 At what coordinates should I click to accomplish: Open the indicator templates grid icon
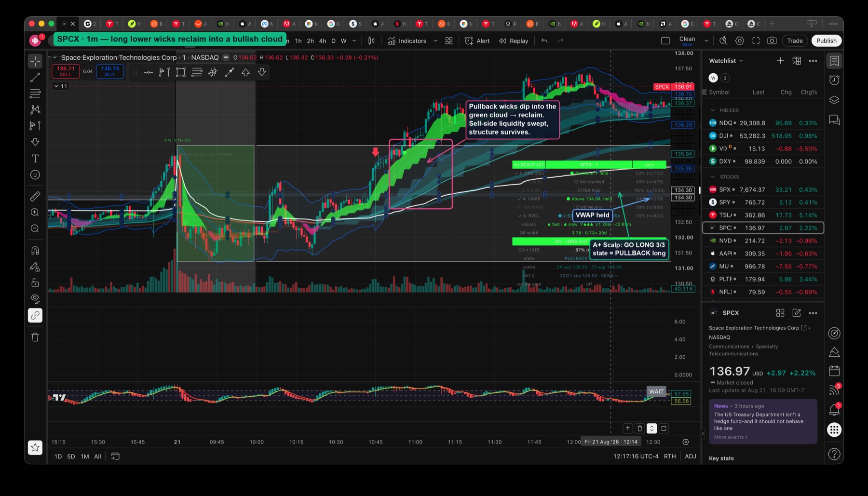[x=449, y=41]
